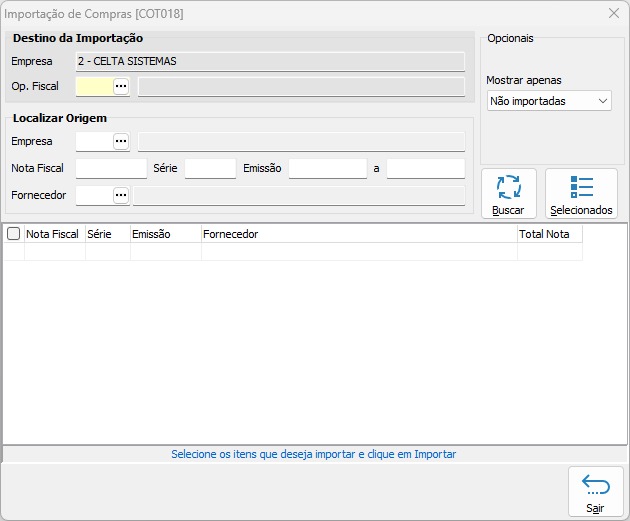Click the Emissão start date field

tap(327, 169)
